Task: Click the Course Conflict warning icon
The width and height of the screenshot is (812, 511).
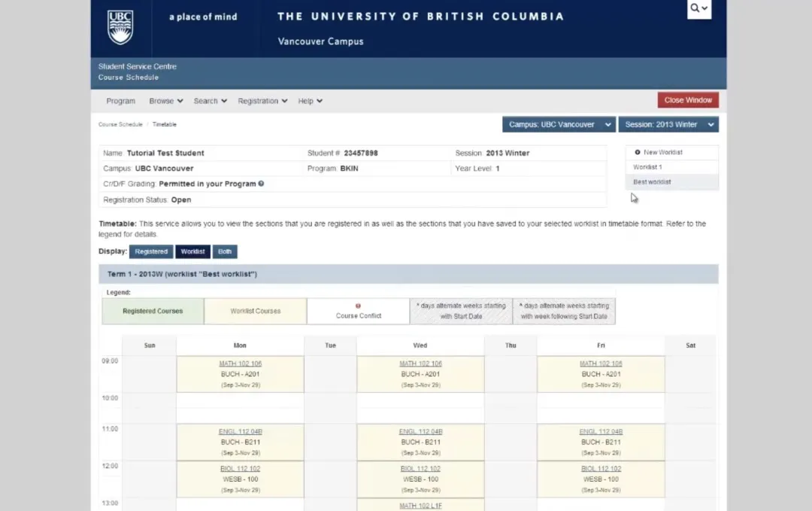Action: (358, 306)
